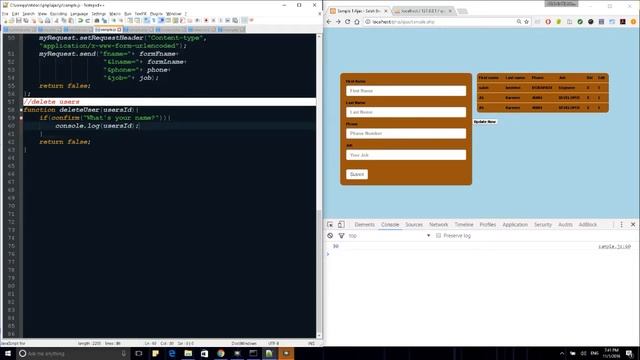Open the Windows Start menu
640x360 pixels.
7,353
